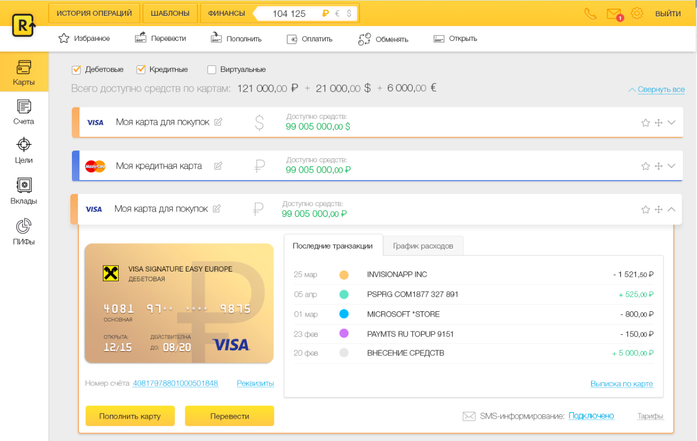Open account number 40817978801000501848 link
697x441 pixels.
(175, 383)
